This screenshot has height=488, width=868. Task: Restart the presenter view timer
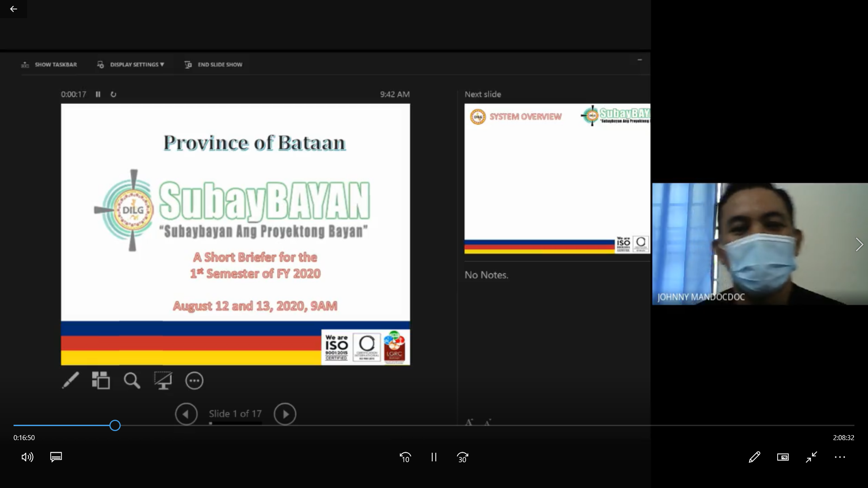pos(113,94)
